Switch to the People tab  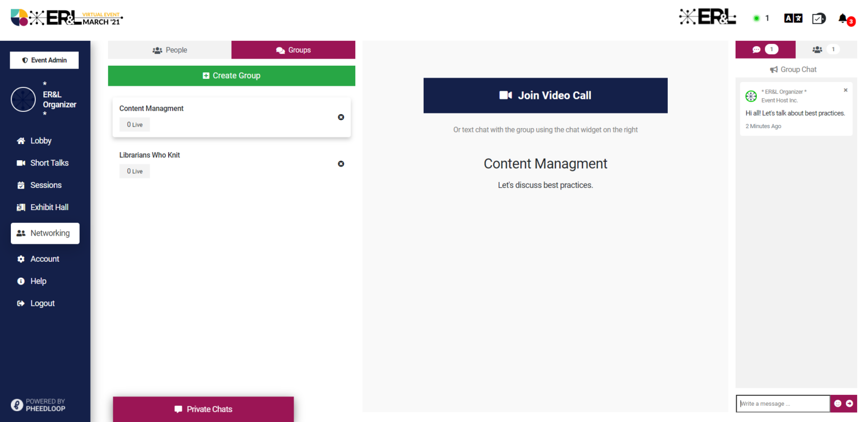pos(170,50)
